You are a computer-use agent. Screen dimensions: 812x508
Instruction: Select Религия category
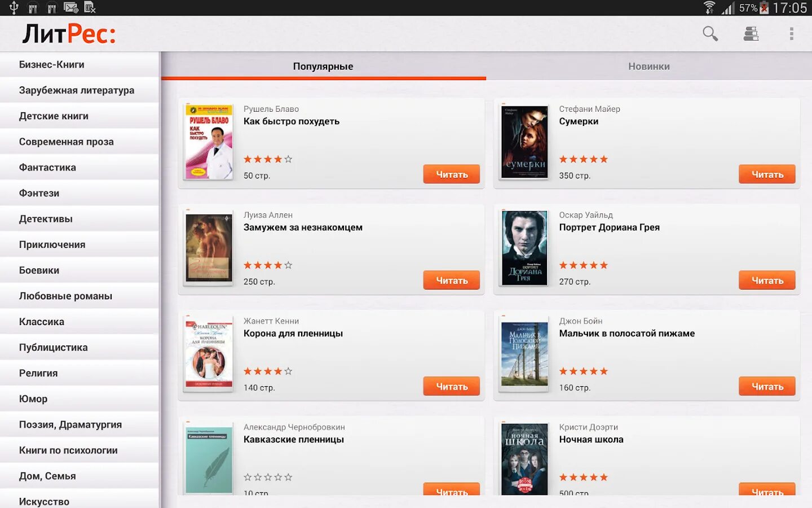point(80,373)
